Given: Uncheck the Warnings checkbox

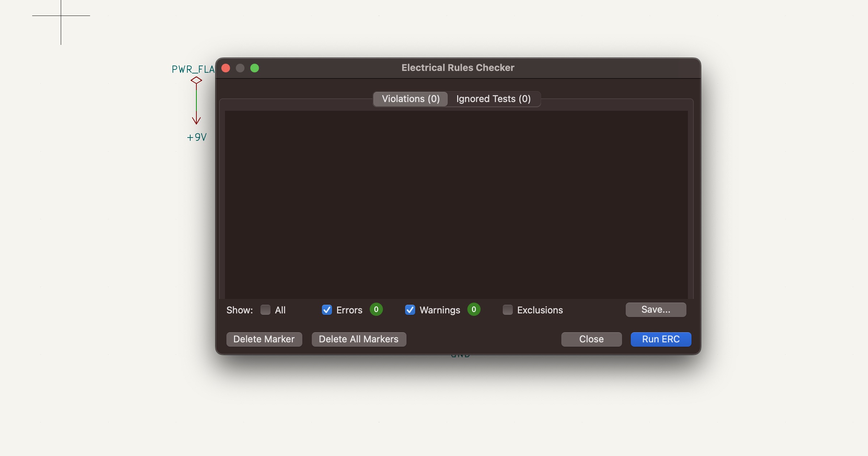Looking at the screenshot, I should pyautogui.click(x=410, y=310).
